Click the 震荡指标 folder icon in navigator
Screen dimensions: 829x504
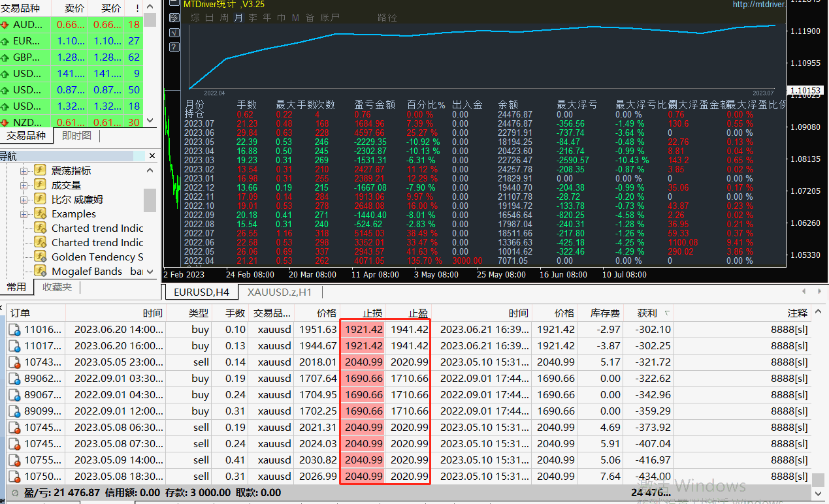point(39,170)
